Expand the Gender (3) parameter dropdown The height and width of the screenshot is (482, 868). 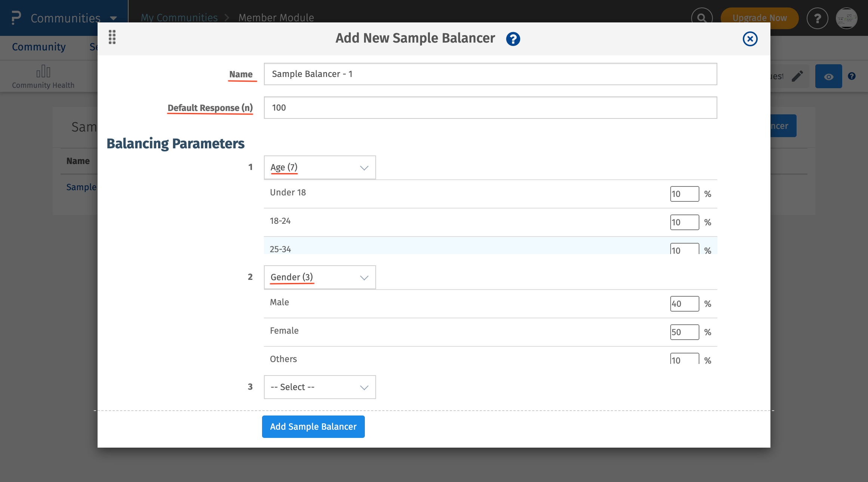[x=320, y=277]
